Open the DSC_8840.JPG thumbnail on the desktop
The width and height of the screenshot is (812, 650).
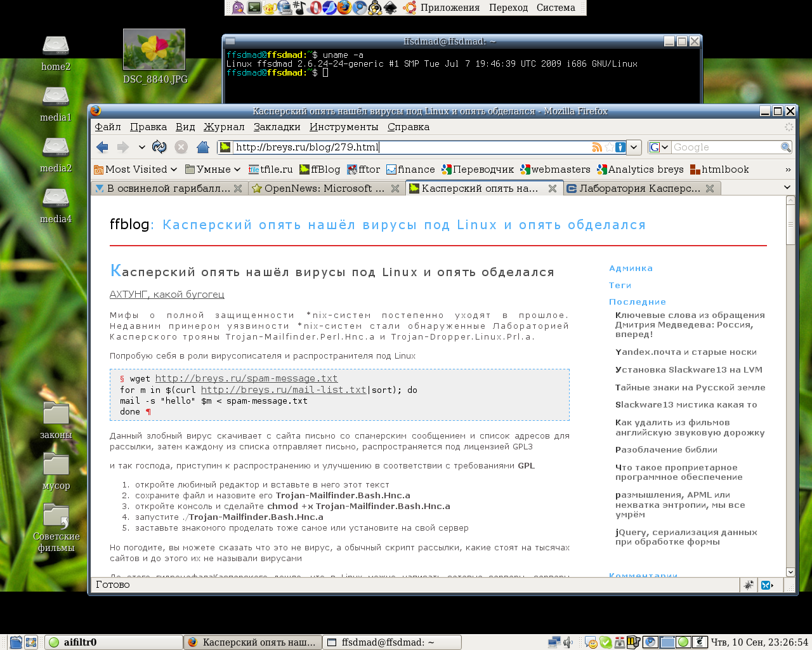click(154, 50)
